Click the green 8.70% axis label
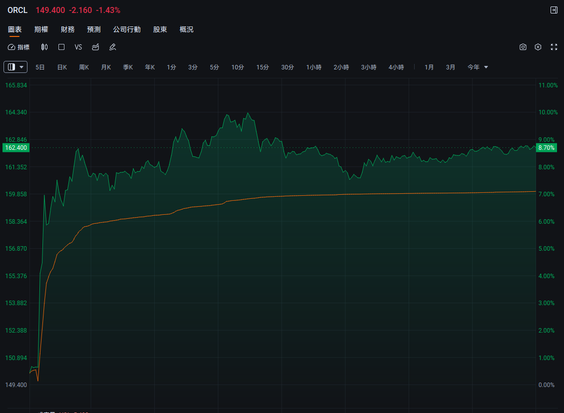Screen dimensions: 564x413 coord(546,148)
